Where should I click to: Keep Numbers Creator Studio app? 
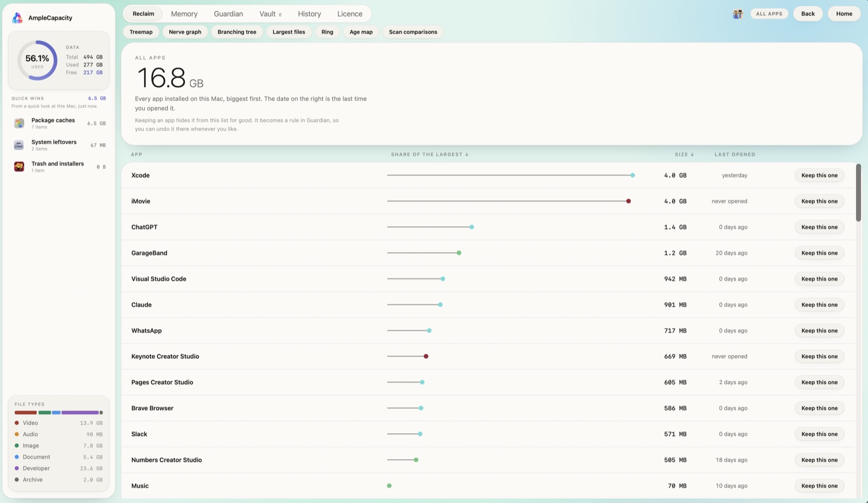click(819, 460)
